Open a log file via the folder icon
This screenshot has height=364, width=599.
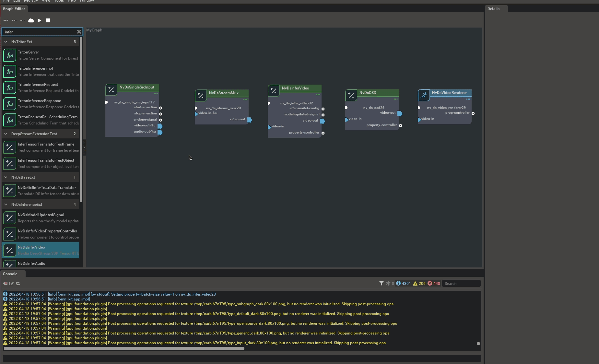18,284
